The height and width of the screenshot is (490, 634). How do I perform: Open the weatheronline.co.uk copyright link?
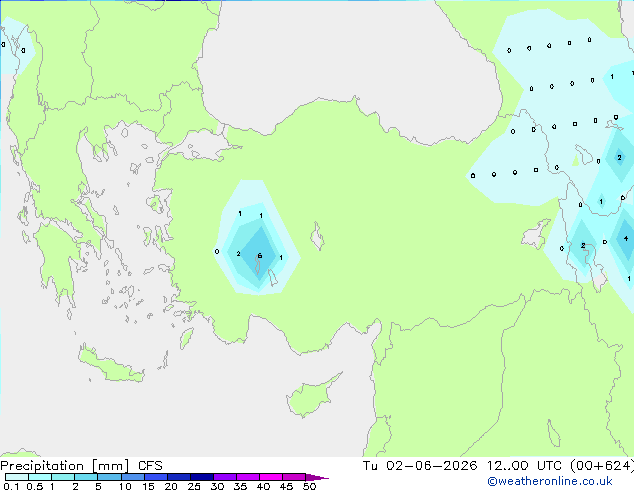coord(550,481)
